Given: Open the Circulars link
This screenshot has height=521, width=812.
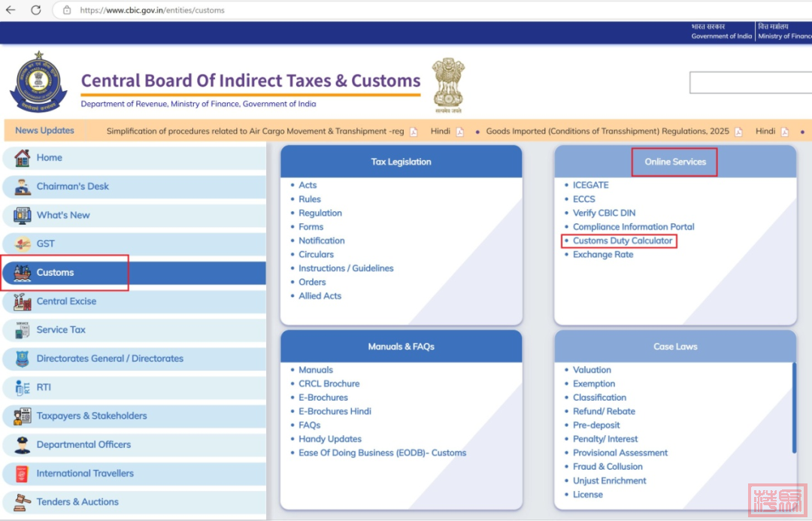Looking at the screenshot, I should [x=316, y=255].
